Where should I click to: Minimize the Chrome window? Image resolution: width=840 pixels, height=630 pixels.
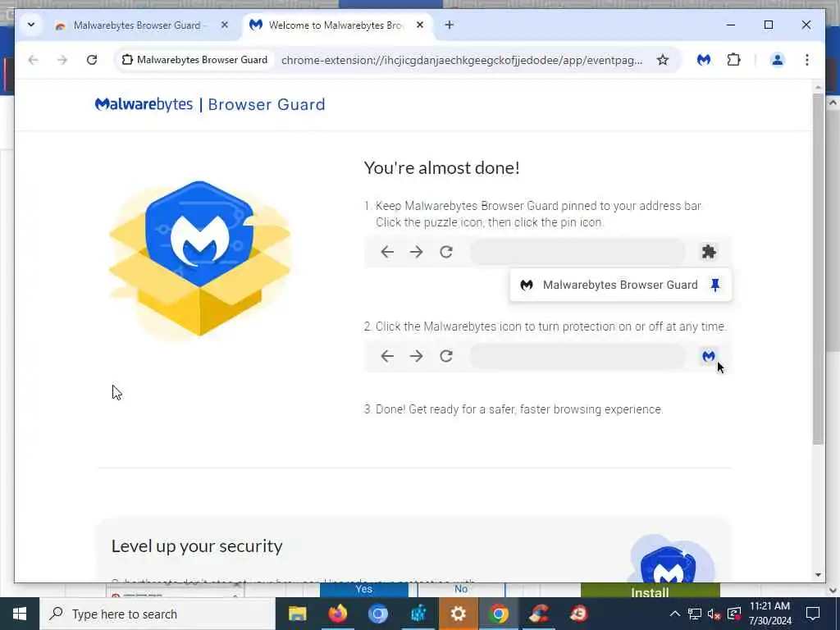731,25
